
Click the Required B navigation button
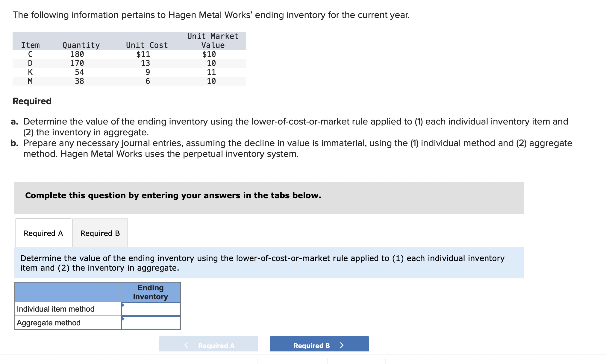point(318,345)
